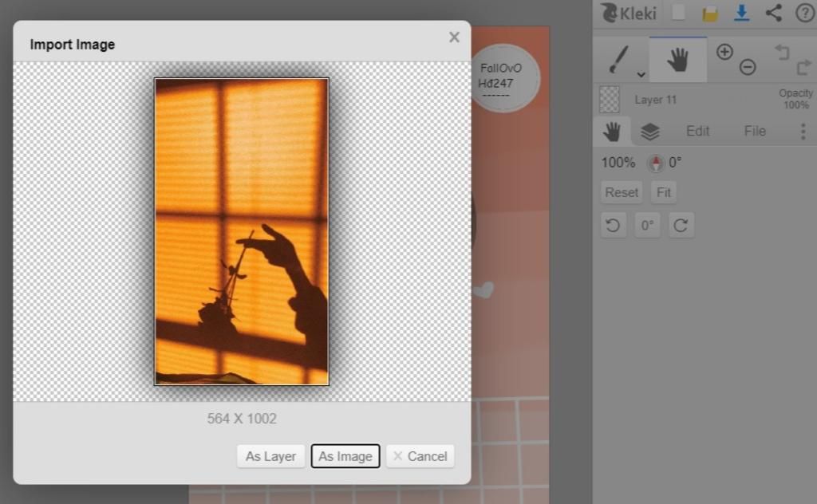Rotate the view counter-clockwise
The width and height of the screenshot is (817, 504).
pyautogui.click(x=614, y=226)
